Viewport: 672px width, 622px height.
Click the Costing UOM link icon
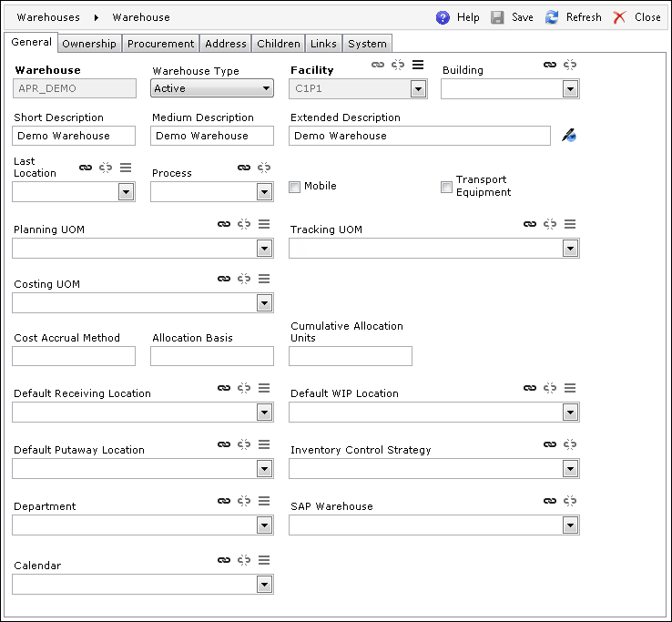tap(224, 279)
